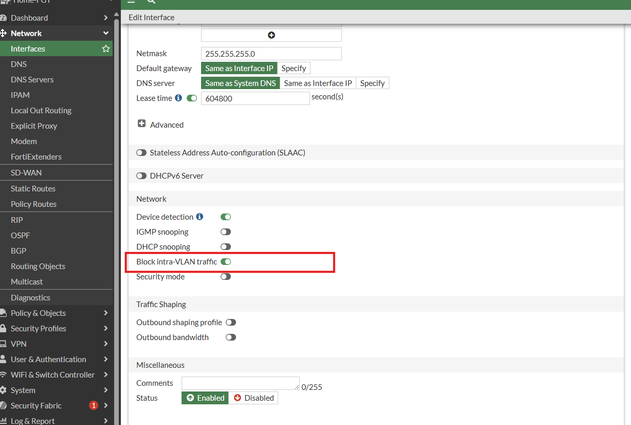Viewport: 631px width, 425px height.
Task: Toggle the Lease time switch
Action: 192,98
